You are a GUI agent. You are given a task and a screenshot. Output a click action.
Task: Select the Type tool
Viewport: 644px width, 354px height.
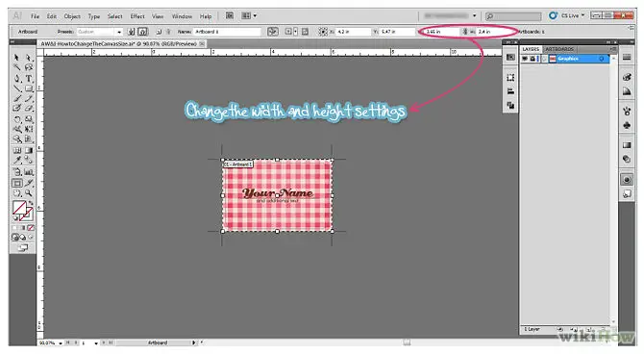[x=28, y=78]
